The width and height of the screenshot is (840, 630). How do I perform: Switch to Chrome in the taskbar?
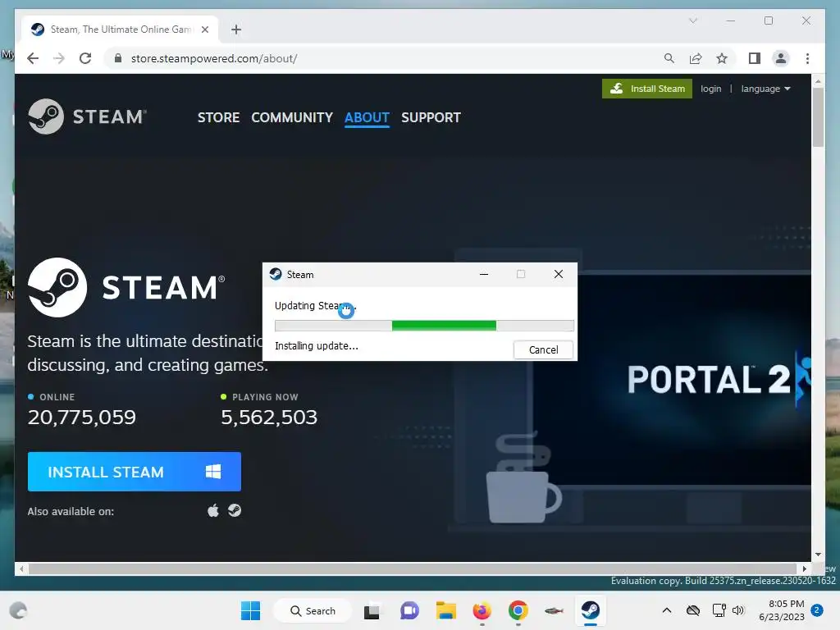point(518,610)
